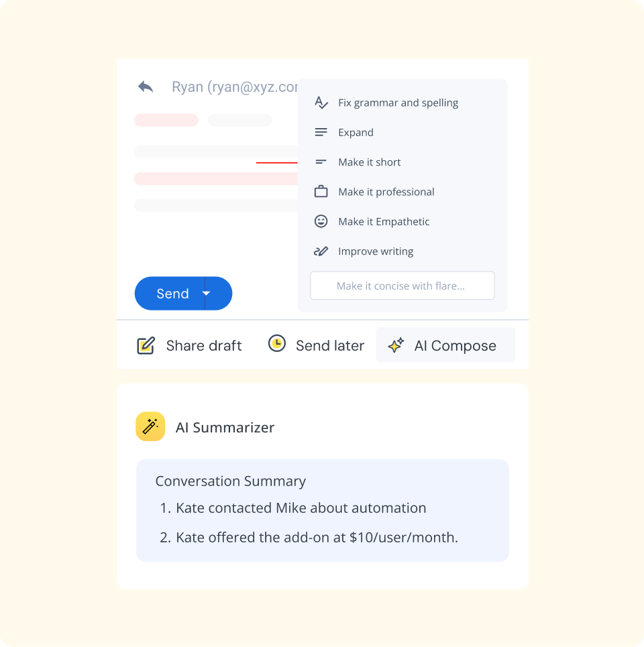Focus the "Make it concise with flare" field

[402, 286]
